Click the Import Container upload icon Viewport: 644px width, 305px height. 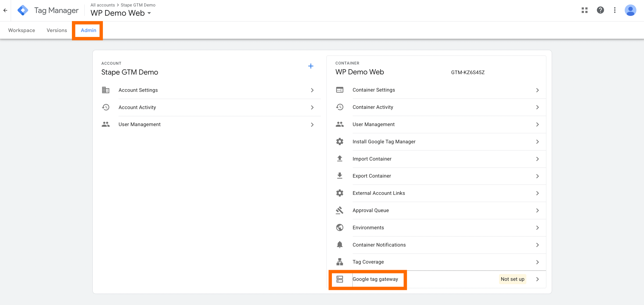coord(339,159)
